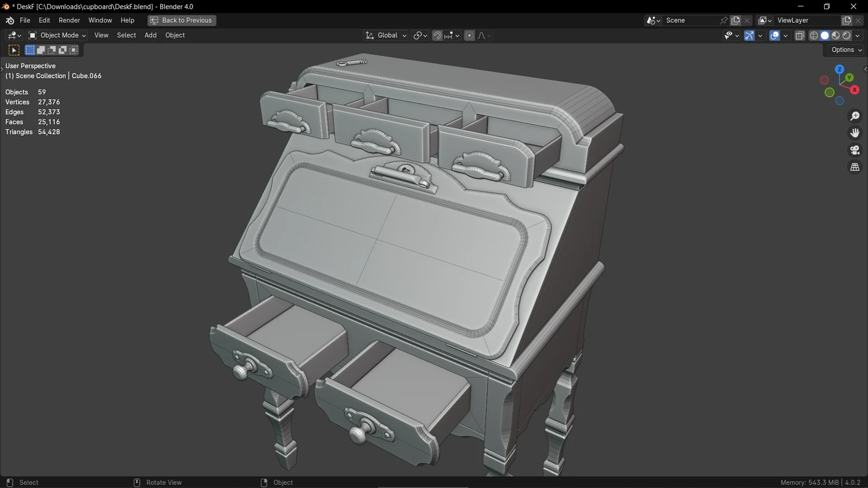The image size is (868, 488).
Task: Select the Tweak select tool icon
Action: coord(14,50)
